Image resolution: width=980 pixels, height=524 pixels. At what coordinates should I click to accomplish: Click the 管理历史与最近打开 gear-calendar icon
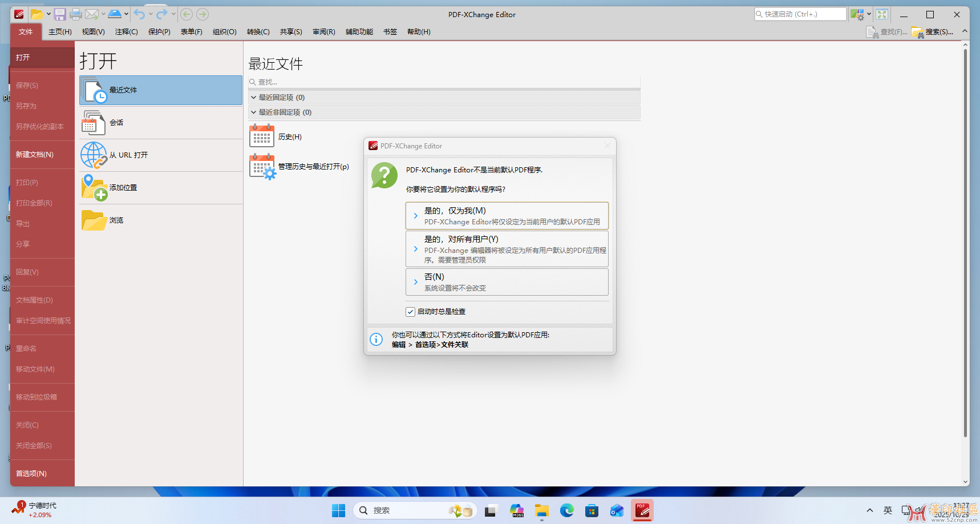pyautogui.click(x=262, y=167)
